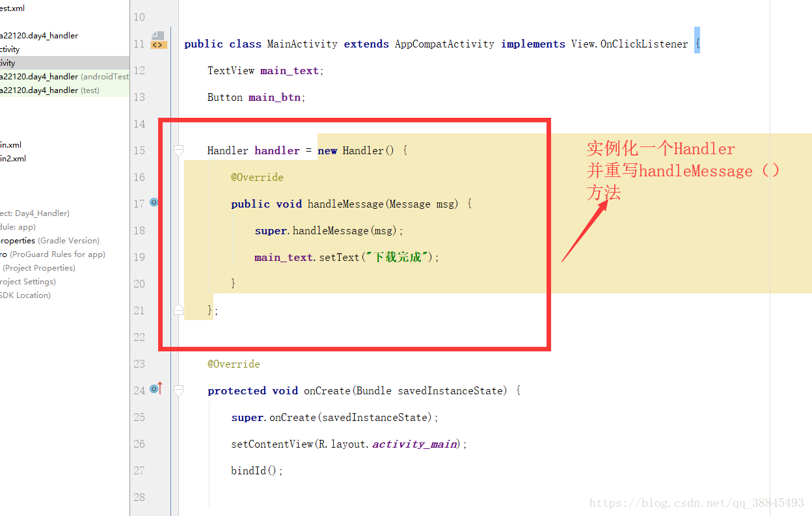The image size is (812, 516).
Task: Select day4_handler (androidTest) package in tree
Action: 64,77
